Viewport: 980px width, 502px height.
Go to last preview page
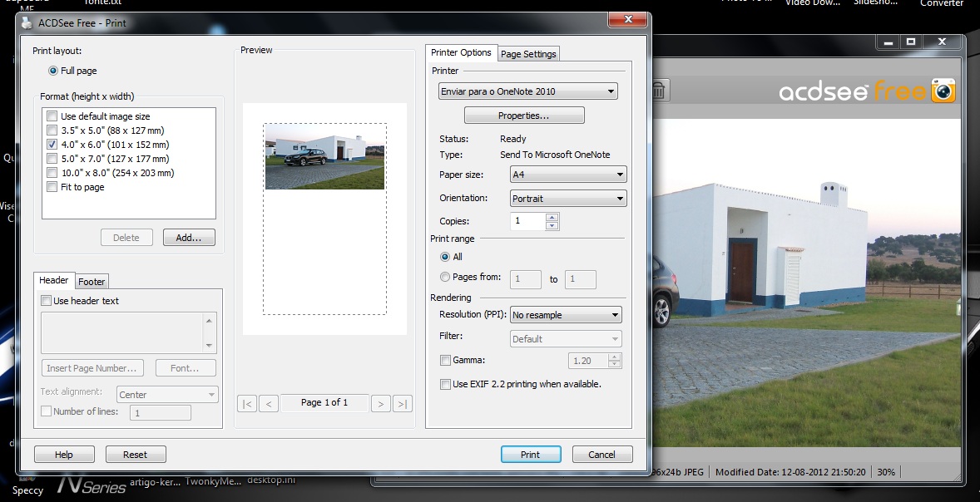pyautogui.click(x=403, y=403)
